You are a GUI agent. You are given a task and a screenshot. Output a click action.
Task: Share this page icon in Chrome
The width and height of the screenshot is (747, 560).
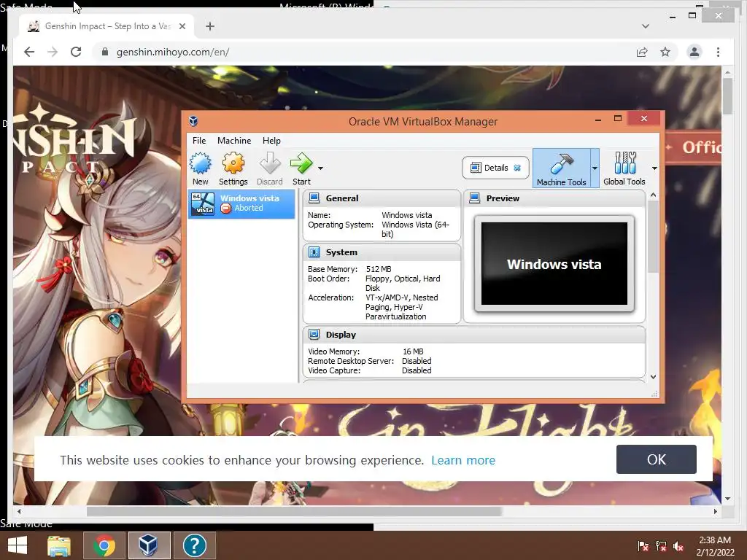click(642, 52)
